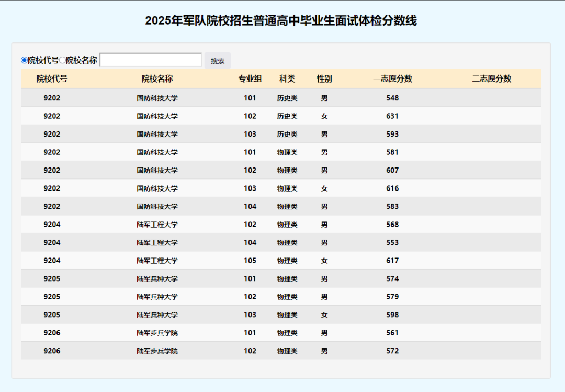Click score 553 for 陆军工程大学
This screenshot has height=392, width=565.
point(392,242)
